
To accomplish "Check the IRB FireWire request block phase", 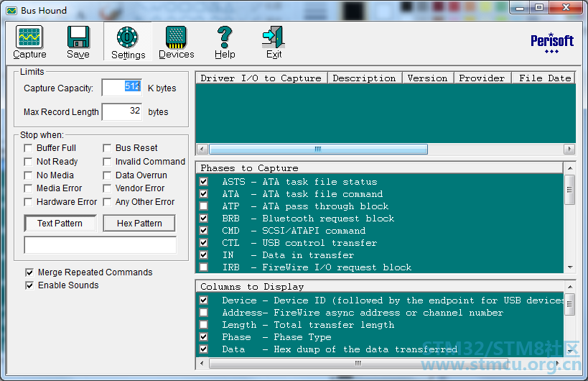I will point(204,267).
